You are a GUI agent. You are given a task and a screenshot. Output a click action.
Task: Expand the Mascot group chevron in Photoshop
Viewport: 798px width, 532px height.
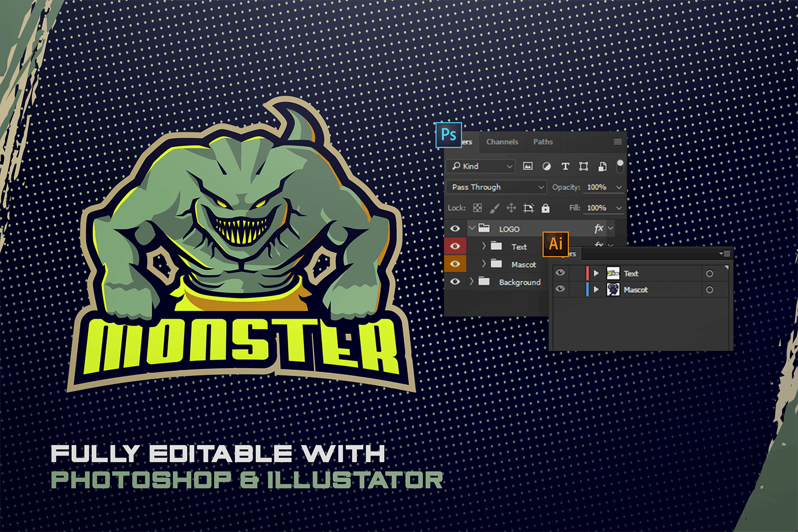tap(484, 263)
